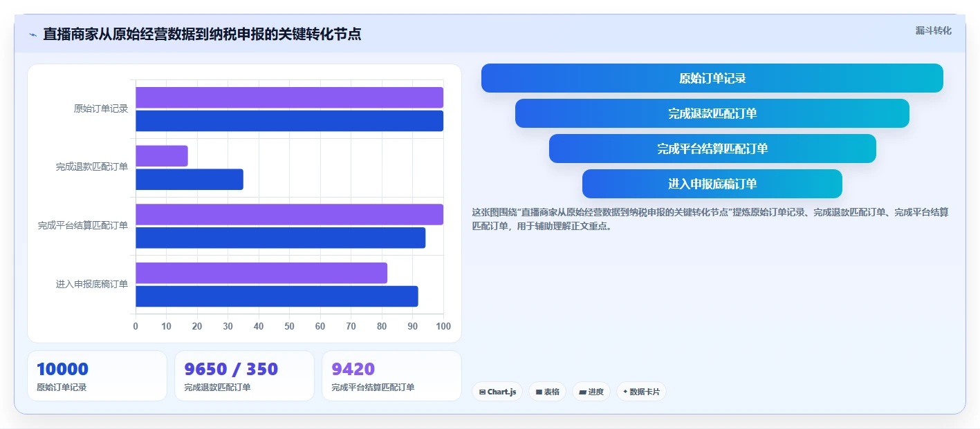
Task: Click the 原始订单记录 funnel stage
Action: click(x=712, y=78)
